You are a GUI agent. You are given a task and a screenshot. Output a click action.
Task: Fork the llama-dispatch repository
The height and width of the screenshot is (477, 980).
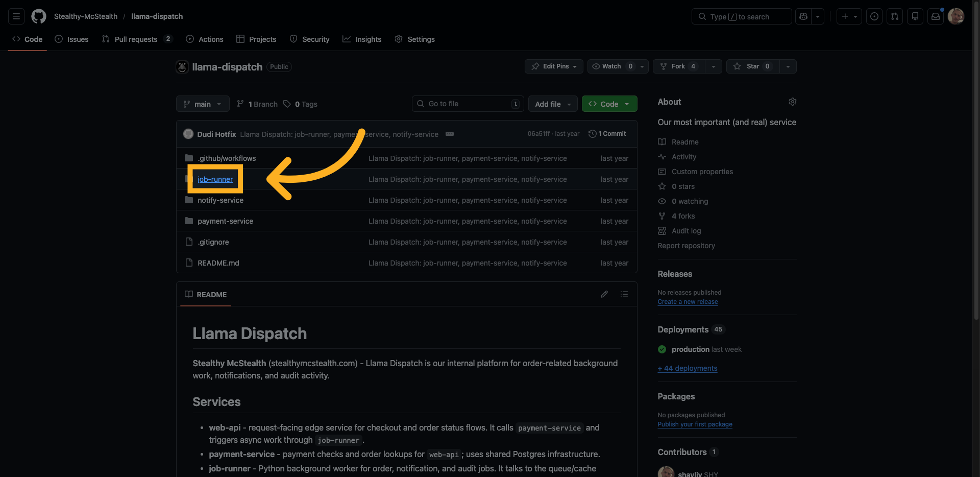679,66
